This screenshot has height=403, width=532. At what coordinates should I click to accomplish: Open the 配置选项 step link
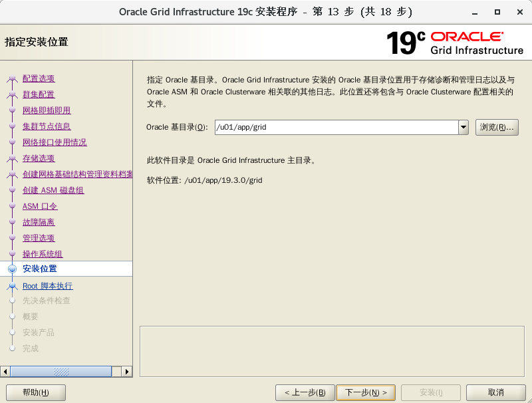click(x=39, y=78)
